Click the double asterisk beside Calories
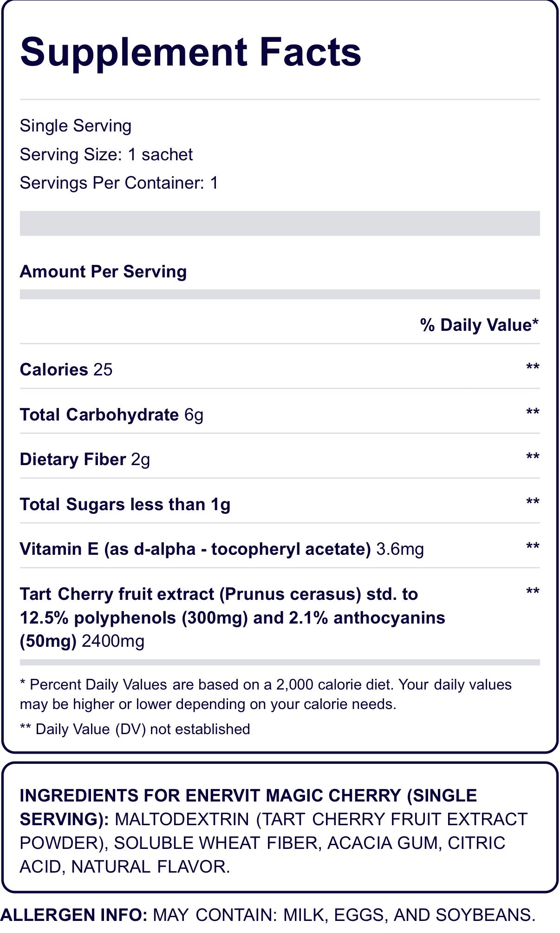This screenshot has width=560, height=933. tap(533, 368)
